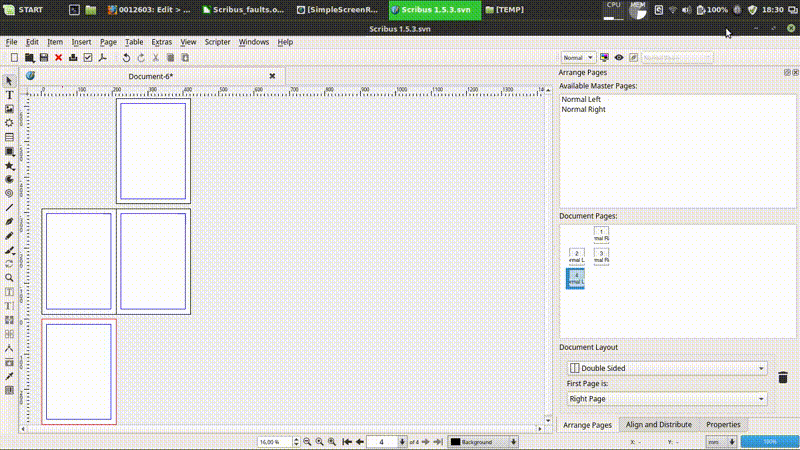Select the Line drawing tool

pyautogui.click(x=9, y=207)
